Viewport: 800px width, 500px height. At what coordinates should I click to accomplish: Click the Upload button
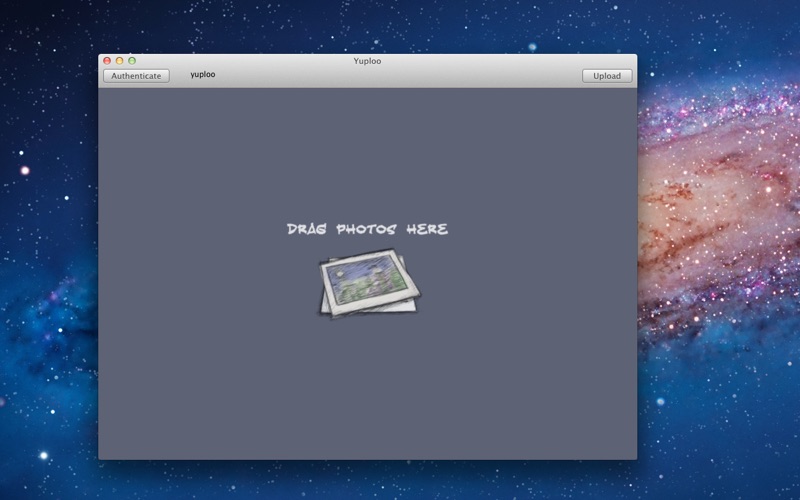pyautogui.click(x=607, y=76)
